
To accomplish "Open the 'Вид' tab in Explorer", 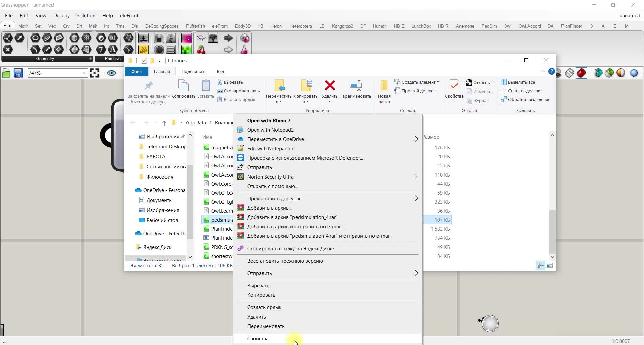I will tap(220, 71).
